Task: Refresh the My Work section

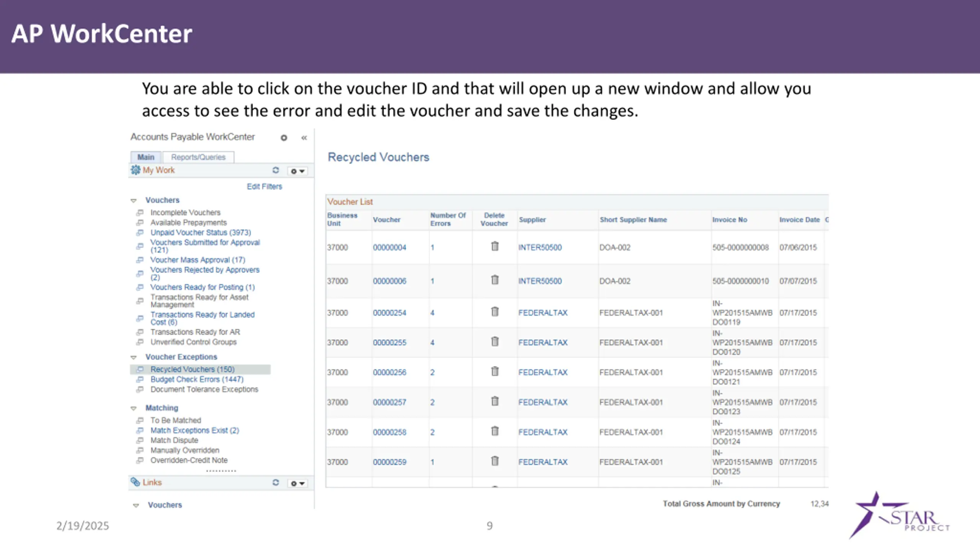Action: 276,170
